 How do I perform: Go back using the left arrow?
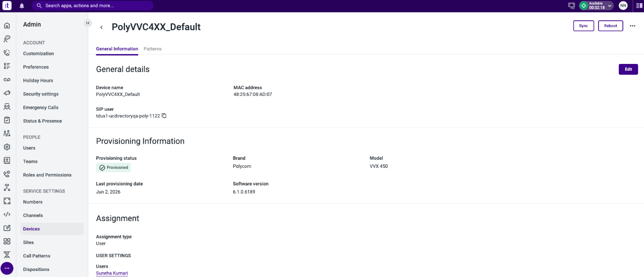tap(101, 27)
